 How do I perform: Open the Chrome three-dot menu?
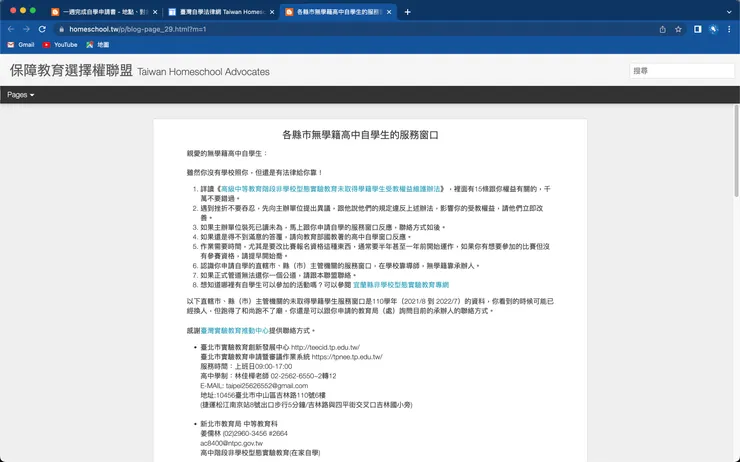(x=729, y=29)
